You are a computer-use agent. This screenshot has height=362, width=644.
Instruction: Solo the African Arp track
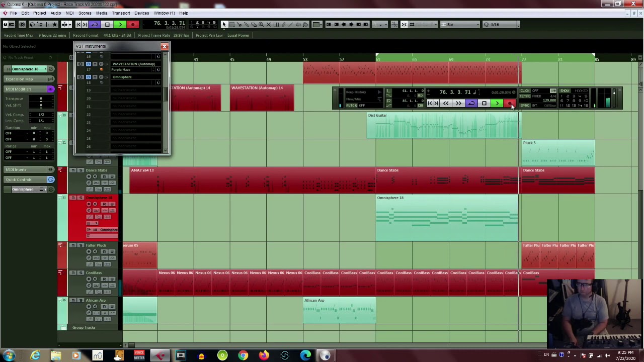point(80,300)
